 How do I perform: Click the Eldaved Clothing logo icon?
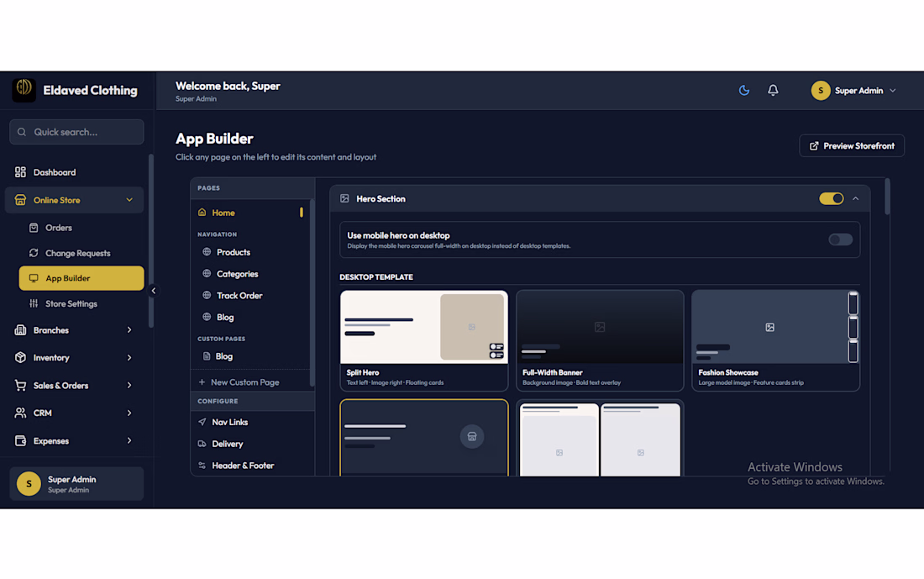coord(24,90)
